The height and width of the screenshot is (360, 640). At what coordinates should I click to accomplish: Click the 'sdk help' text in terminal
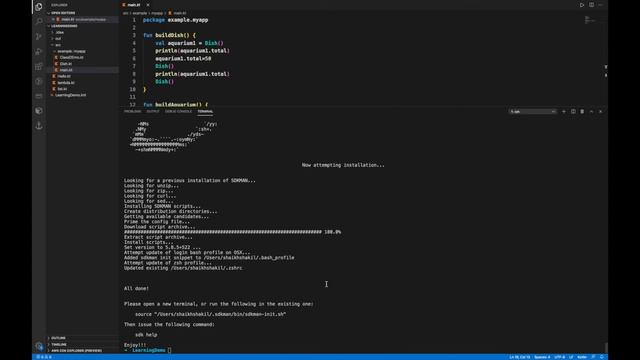tap(146, 335)
